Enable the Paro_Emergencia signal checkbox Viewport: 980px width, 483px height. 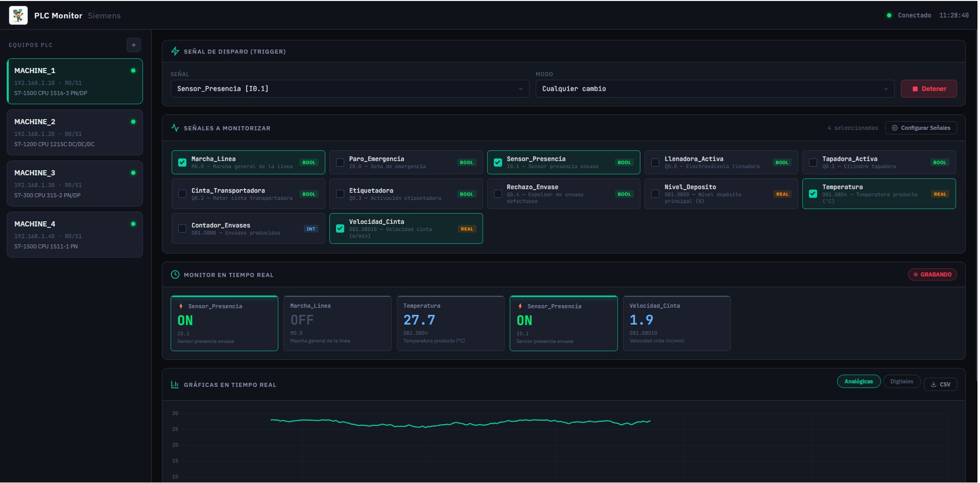point(340,162)
